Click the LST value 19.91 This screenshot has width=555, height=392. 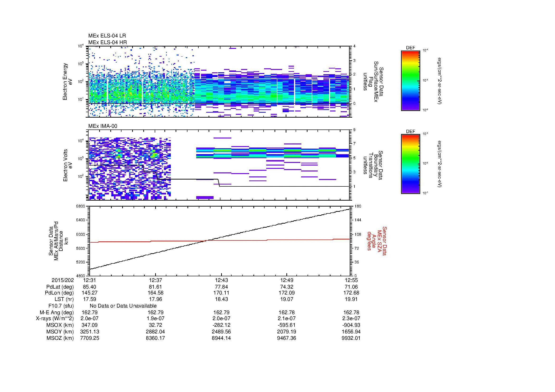pyautogui.click(x=351, y=299)
